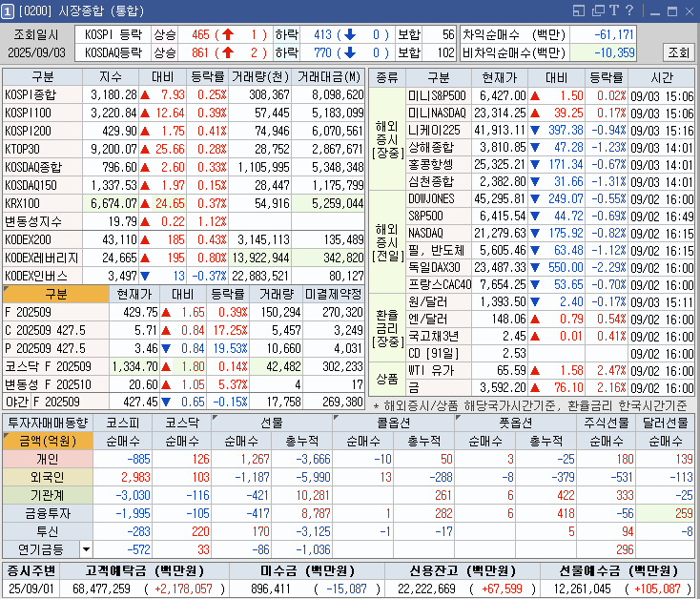Click the KODEX200 row label
The height and width of the screenshot is (599, 700).
click(42, 239)
